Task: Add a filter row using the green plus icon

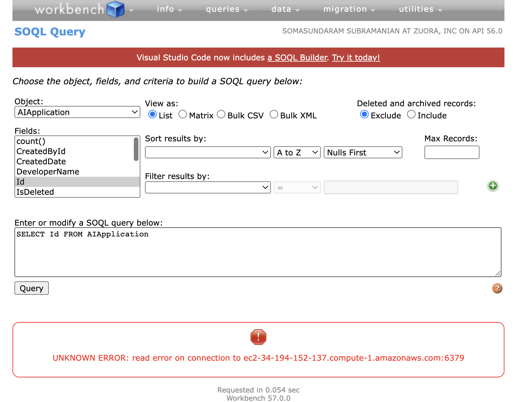Action: click(x=493, y=186)
